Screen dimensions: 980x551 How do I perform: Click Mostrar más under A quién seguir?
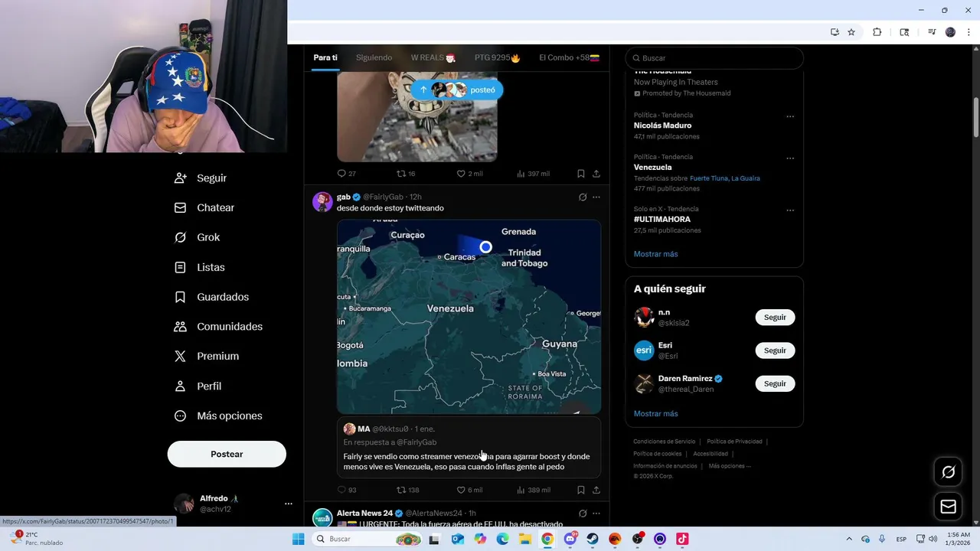655,414
